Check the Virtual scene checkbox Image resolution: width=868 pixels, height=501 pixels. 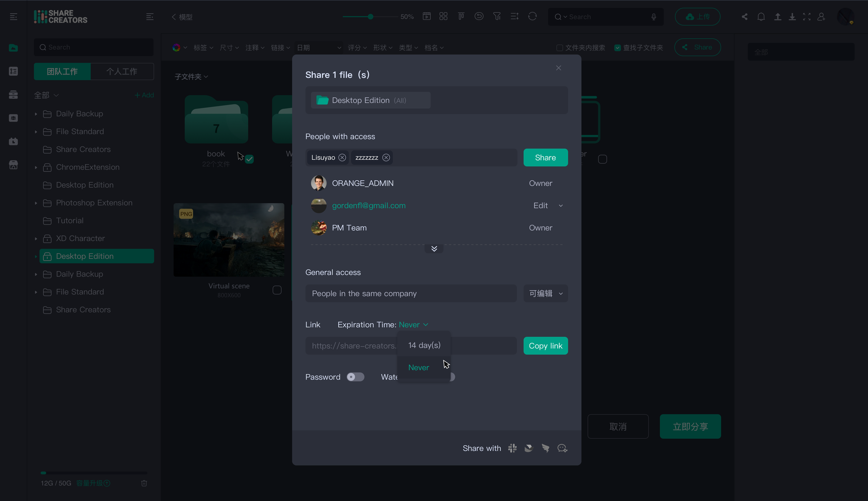coord(277,290)
